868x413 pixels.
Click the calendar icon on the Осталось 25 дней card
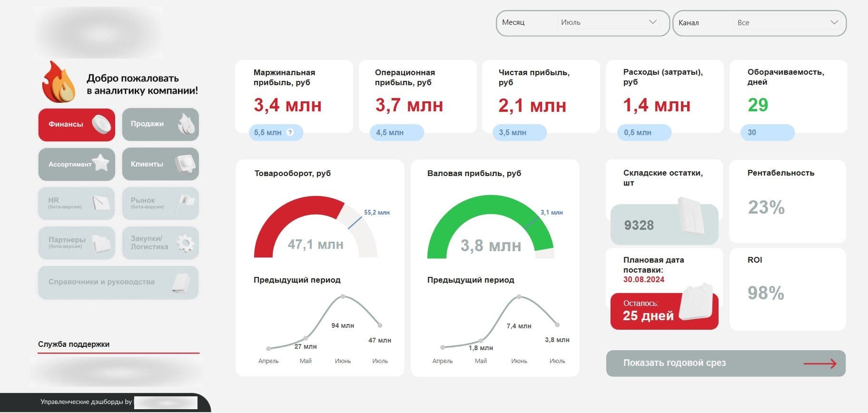click(x=698, y=301)
